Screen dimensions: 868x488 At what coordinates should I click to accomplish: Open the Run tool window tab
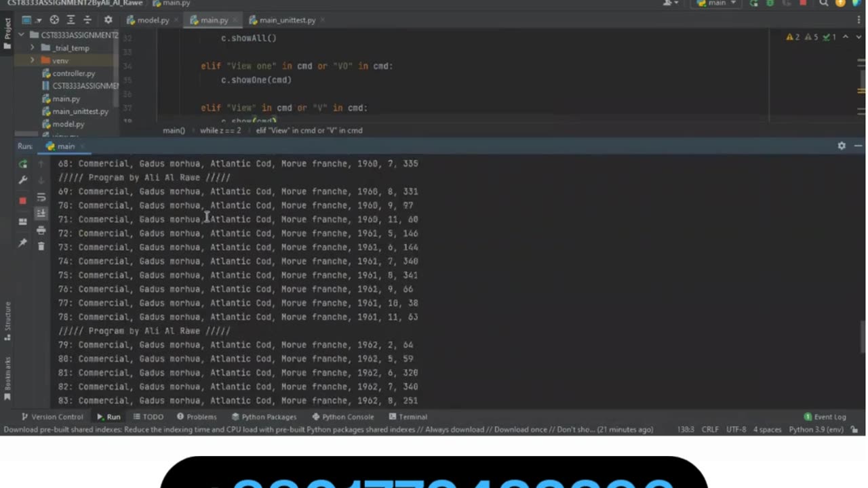(108, 417)
